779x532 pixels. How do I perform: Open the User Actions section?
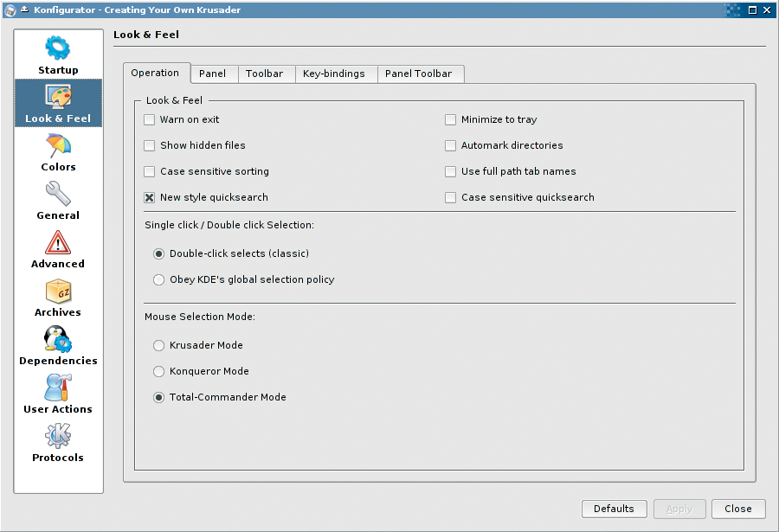pos(58,394)
